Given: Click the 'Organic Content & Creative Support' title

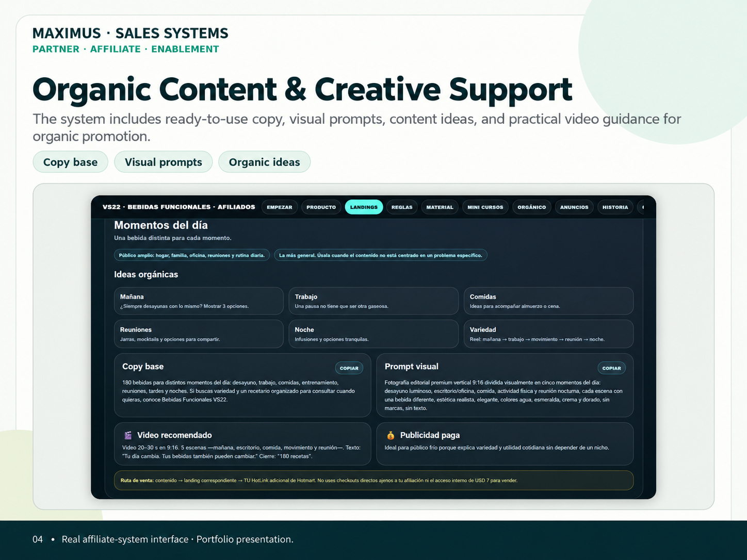Looking at the screenshot, I should [302, 90].
